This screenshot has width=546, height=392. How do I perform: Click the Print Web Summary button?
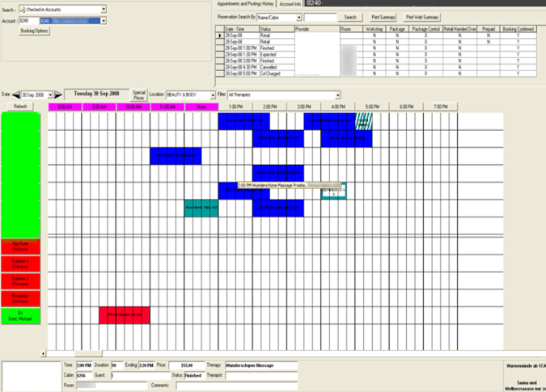click(x=422, y=17)
